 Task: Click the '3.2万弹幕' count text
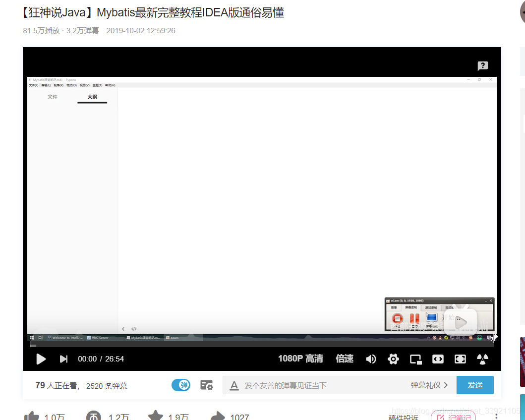coord(83,30)
